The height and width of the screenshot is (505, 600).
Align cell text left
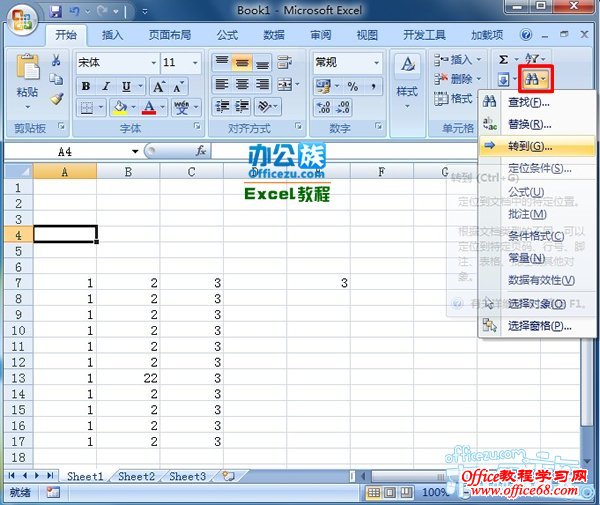pos(222,85)
